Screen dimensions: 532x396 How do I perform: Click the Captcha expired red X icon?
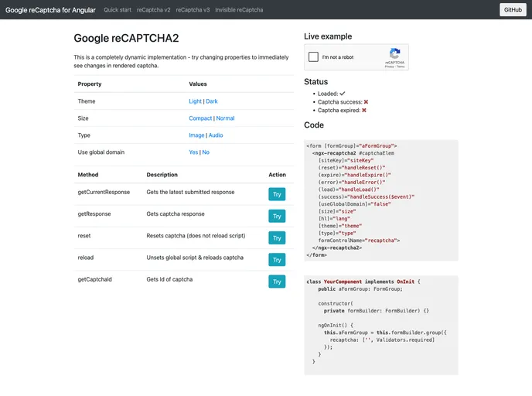(364, 111)
